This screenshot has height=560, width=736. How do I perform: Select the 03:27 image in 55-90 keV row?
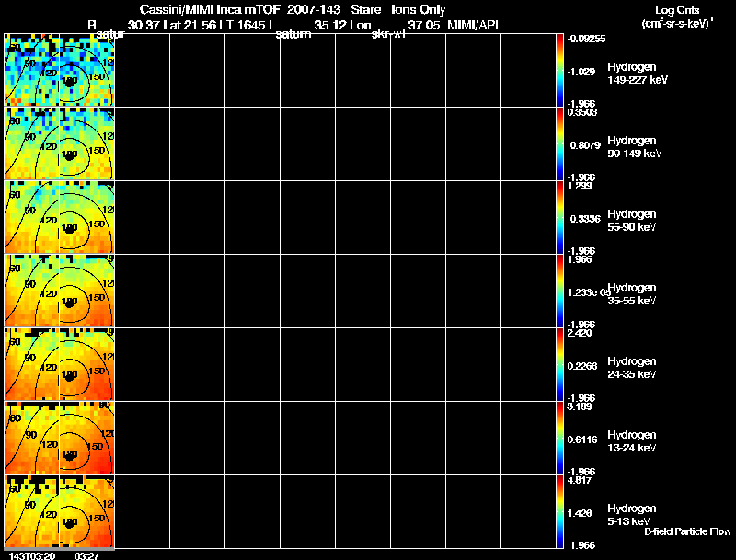pos(86,217)
